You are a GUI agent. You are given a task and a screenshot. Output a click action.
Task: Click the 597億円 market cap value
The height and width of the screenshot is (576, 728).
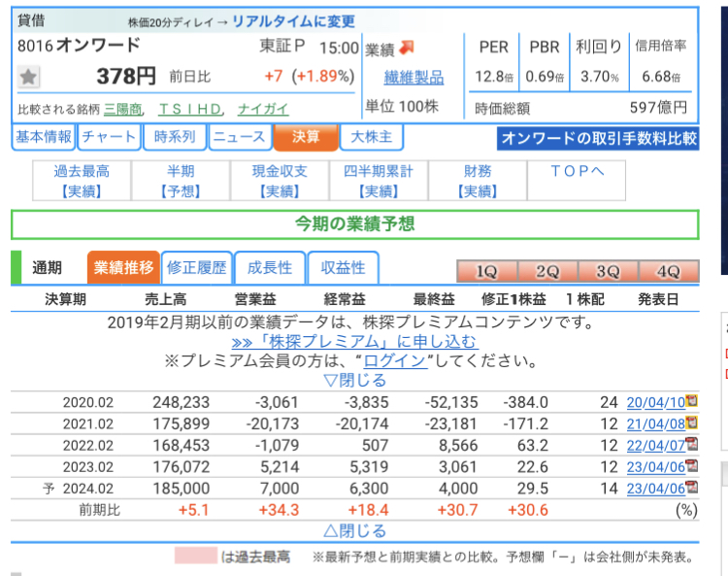[x=658, y=108]
